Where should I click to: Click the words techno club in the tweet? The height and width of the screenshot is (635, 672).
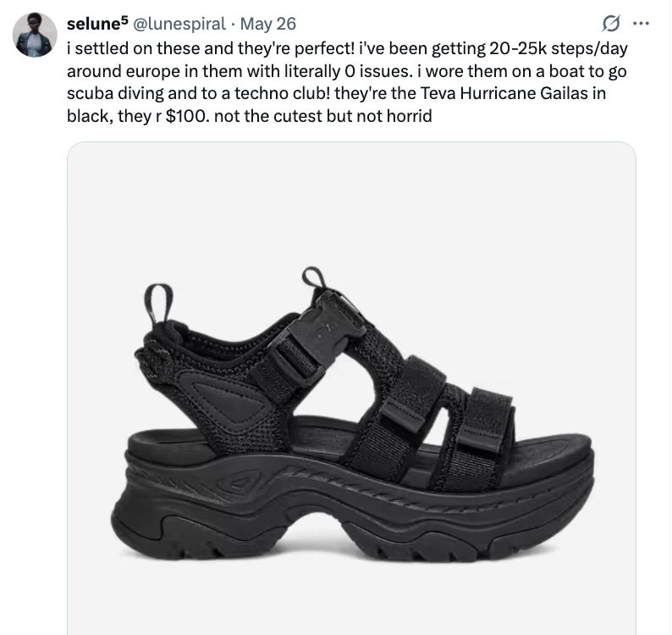click(282, 93)
